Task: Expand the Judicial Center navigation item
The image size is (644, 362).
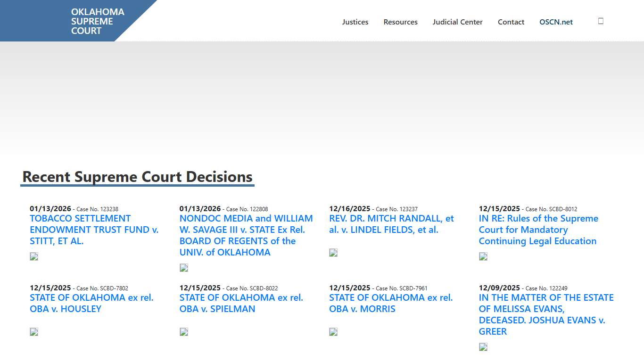Action: [x=457, y=22]
